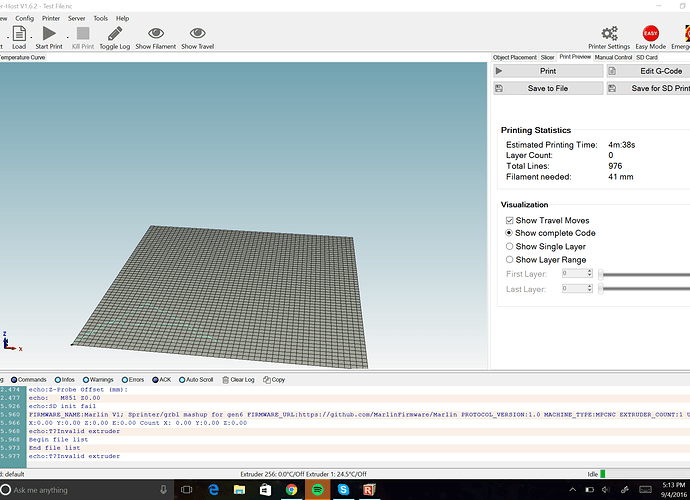Screen dimensions: 690x500
Task: Open the Manual Control tab
Action: point(613,57)
